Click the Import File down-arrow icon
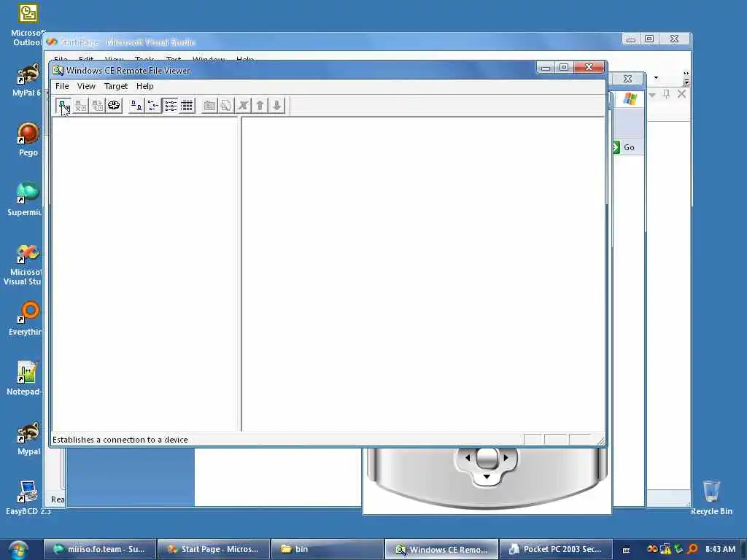 276,106
